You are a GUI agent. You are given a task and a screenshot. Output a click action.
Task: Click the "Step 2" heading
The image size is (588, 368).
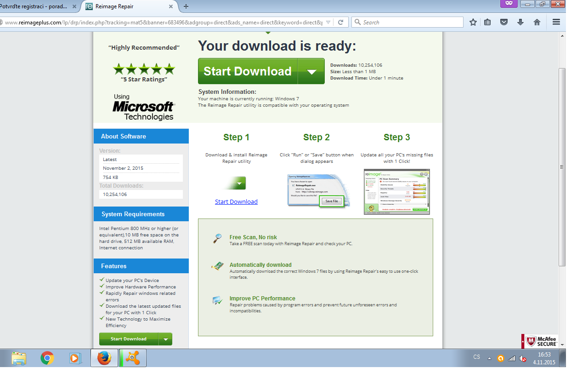tap(317, 137)
